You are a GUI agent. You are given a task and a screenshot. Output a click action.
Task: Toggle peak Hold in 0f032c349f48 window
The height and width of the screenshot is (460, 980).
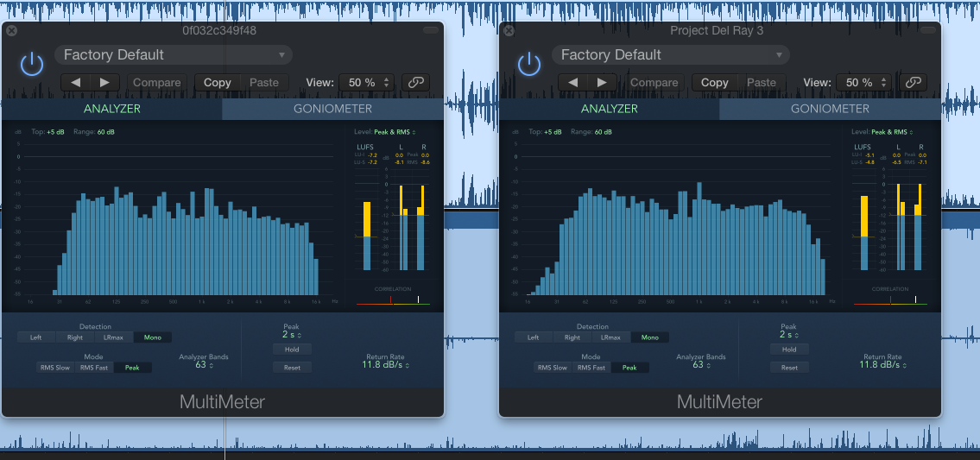pyautogui.click(x=292, y=350)
